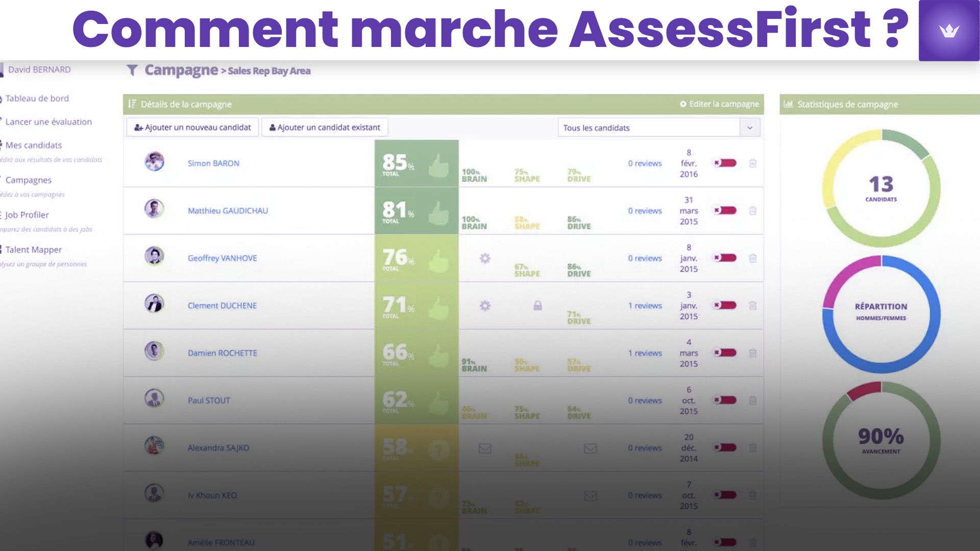Click Simon BARON's avatar photo
The width and height of the screenshot is (980, 551).
coord(154,162)
